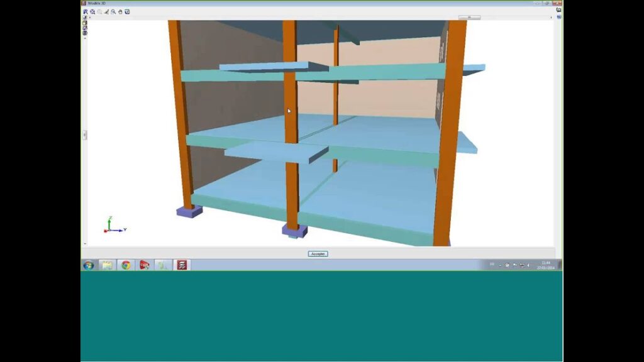Click the last icon in the top toolbar
Viewport: 644px width, 362px height.
click(x=127, y=11)
